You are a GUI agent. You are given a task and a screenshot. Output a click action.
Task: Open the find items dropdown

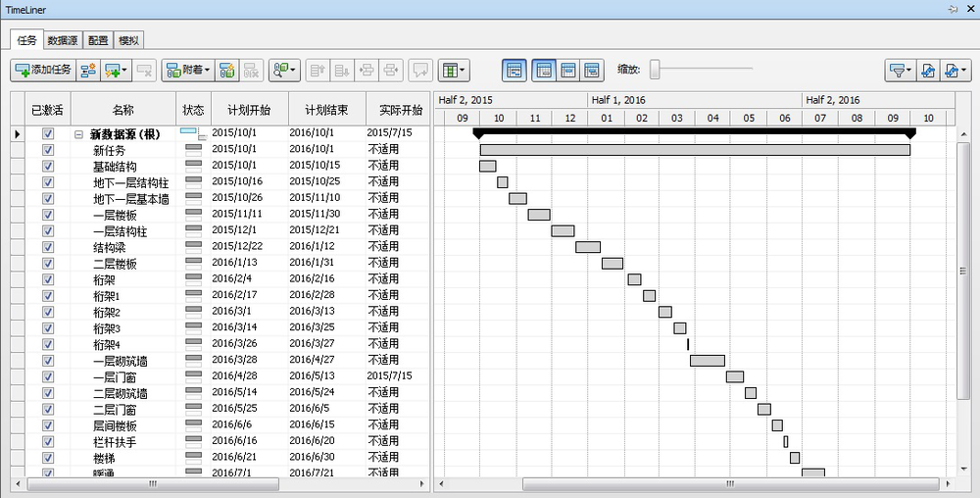click(x=285, y=71)
